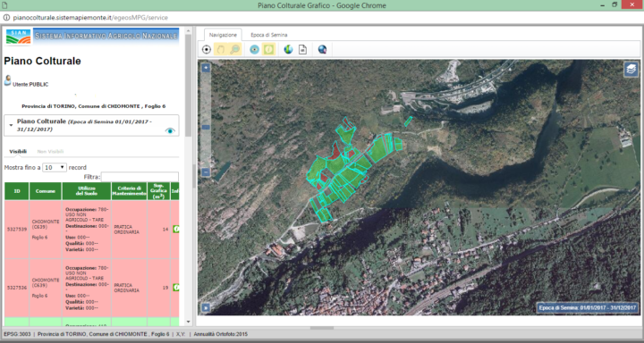Open the map layers panel icon
Viewport: 644px width, 343px height.
click(x=631, y=70)
